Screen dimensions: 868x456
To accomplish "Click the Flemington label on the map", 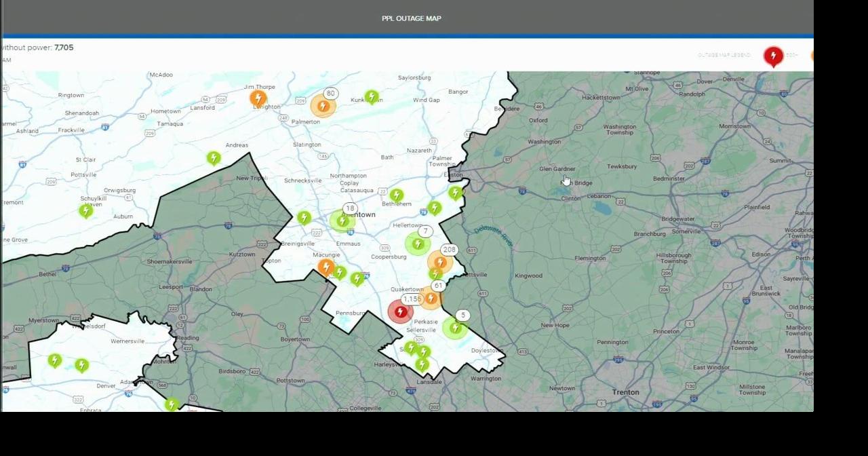I will [x=590, y=258].
